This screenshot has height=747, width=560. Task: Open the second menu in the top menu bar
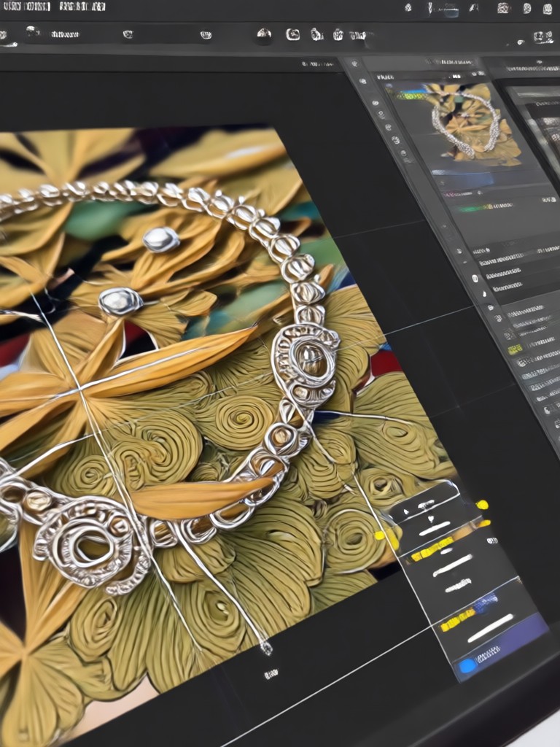(x=82, y=7)
